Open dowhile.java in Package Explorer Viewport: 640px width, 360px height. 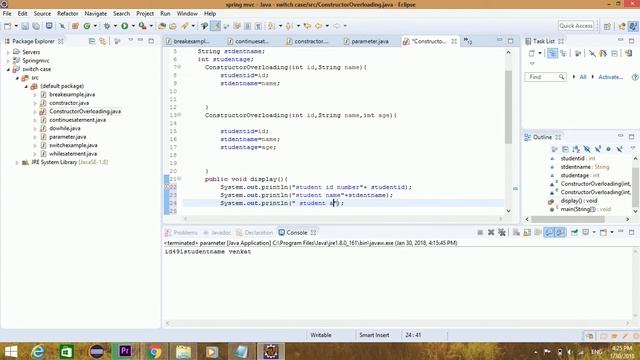coord(64,129)
